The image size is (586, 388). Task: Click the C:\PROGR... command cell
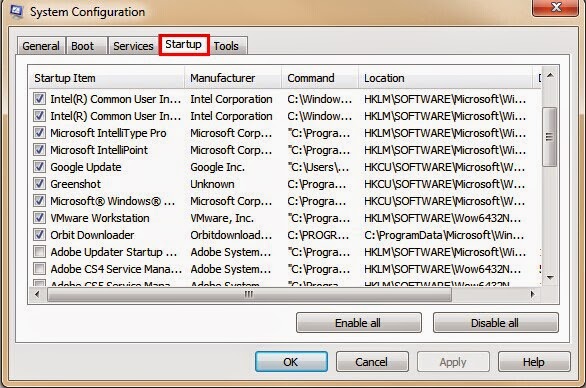[318, 235]
